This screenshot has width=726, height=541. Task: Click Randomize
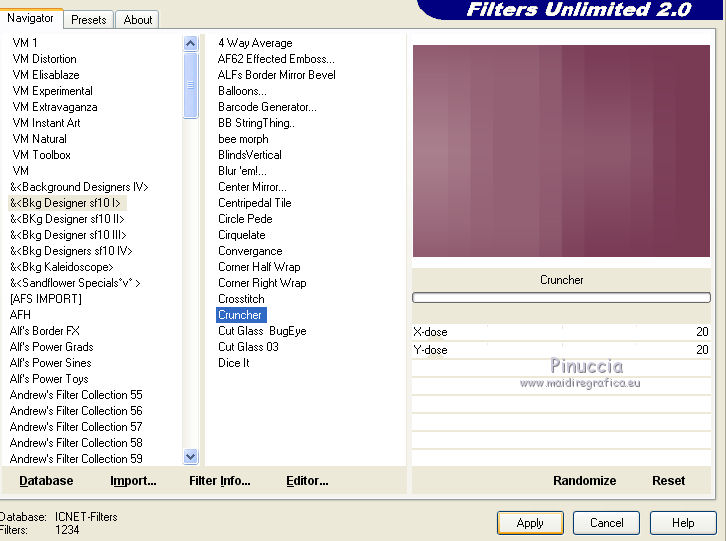pyautogui.click(x=584, y=481)
